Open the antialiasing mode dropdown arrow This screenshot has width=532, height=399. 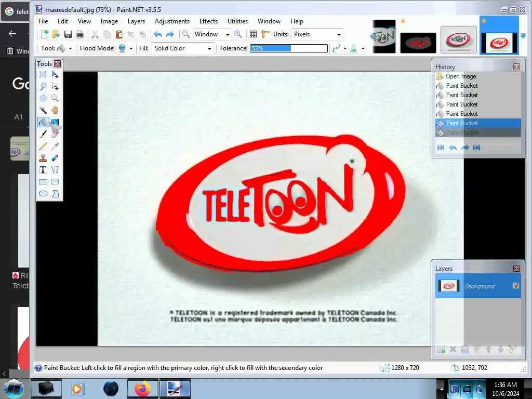tap(345, 48)
